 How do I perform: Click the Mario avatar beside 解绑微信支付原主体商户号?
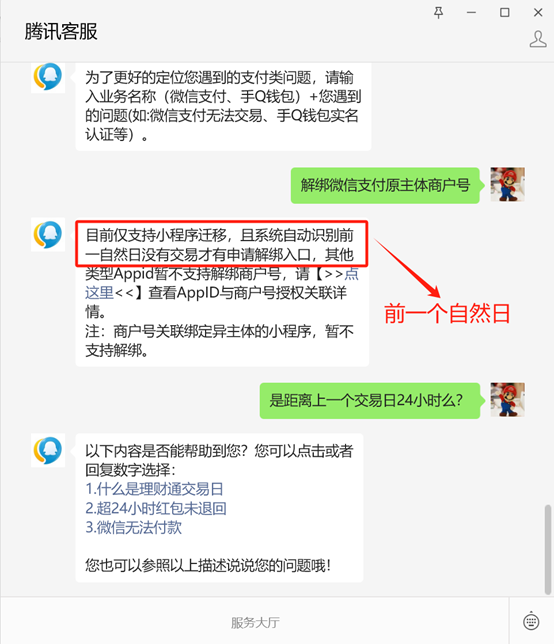tap(508, 184)
